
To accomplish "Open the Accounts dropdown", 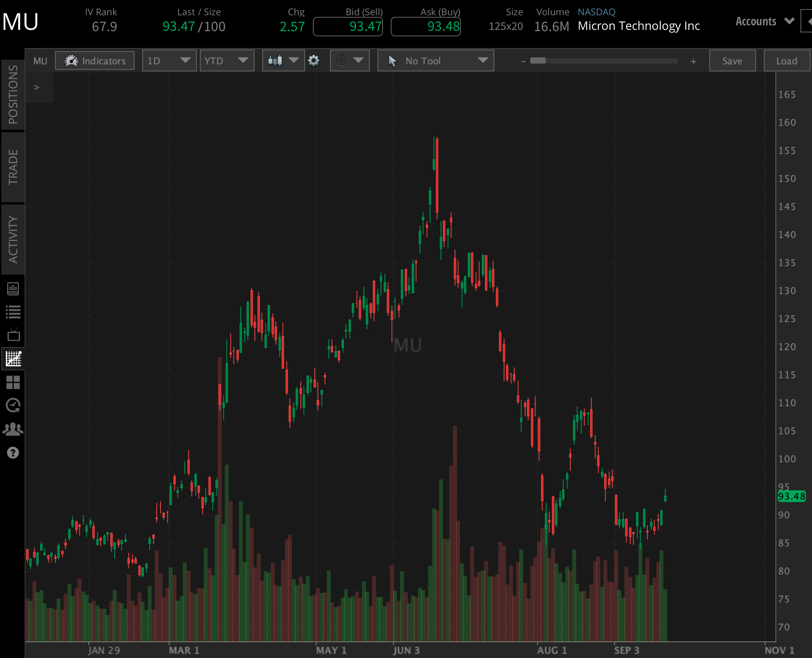I will pyautogui.click(x=764, y=22).
